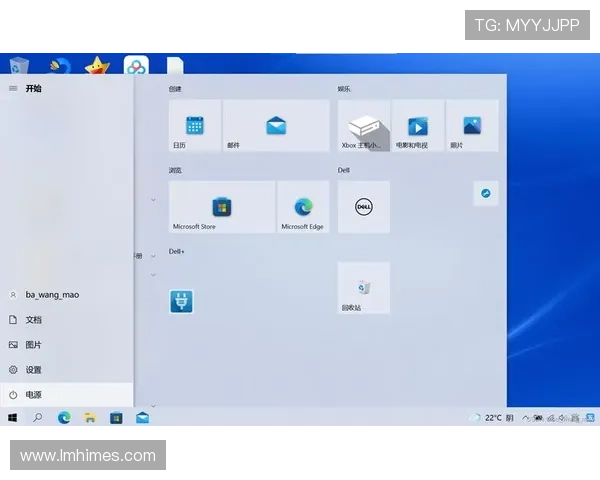
Task: Click the 电源 power option
Action: coord(66,395)
